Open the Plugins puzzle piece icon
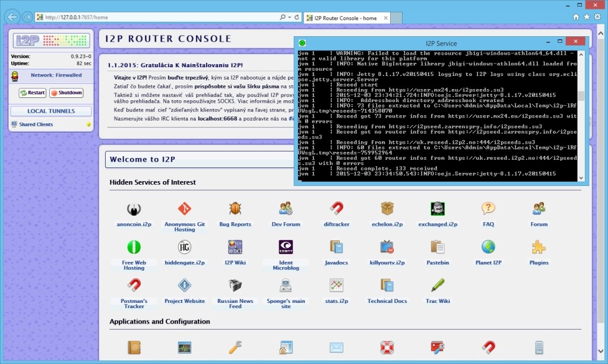The image size is (608, 364). click(539, 247)
